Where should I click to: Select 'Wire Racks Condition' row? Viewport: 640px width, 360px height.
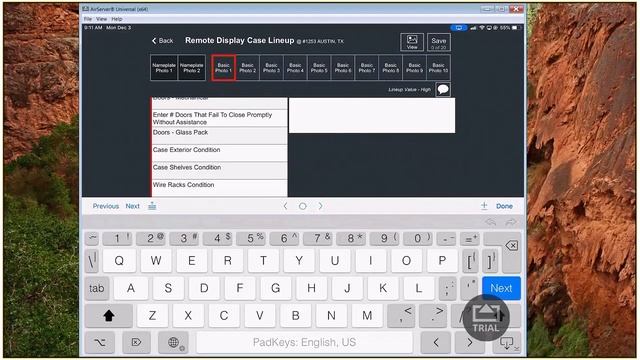(220, 188)
